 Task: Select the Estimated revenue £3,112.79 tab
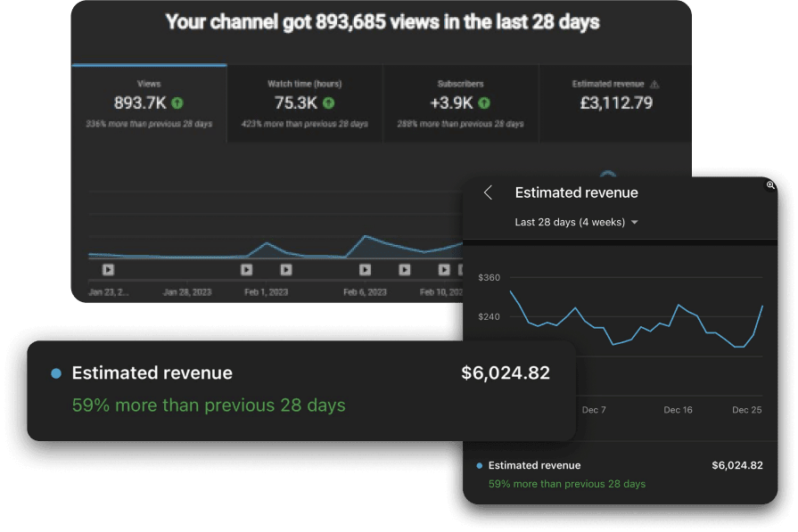pyautogui.click(x=615, y=102)
